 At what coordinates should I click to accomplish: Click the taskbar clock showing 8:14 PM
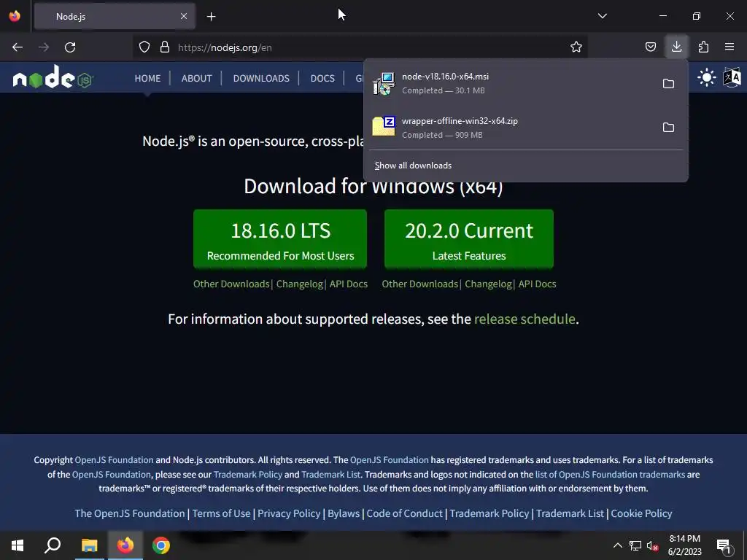[x=684, y=545]
